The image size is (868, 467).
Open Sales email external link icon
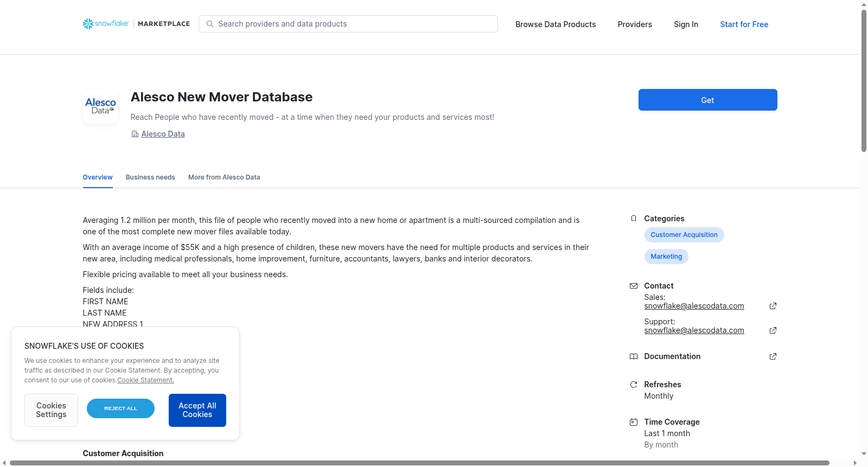point(773,306)
